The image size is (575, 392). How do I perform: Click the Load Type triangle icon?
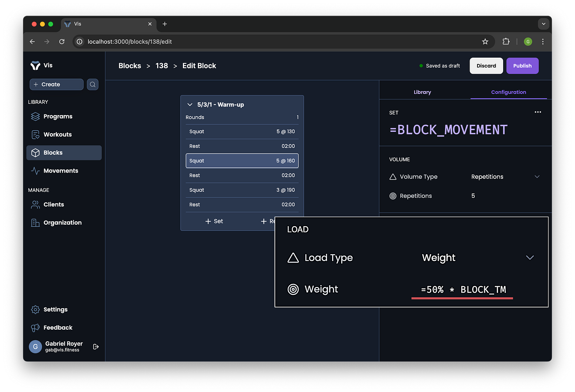point(293,258)
